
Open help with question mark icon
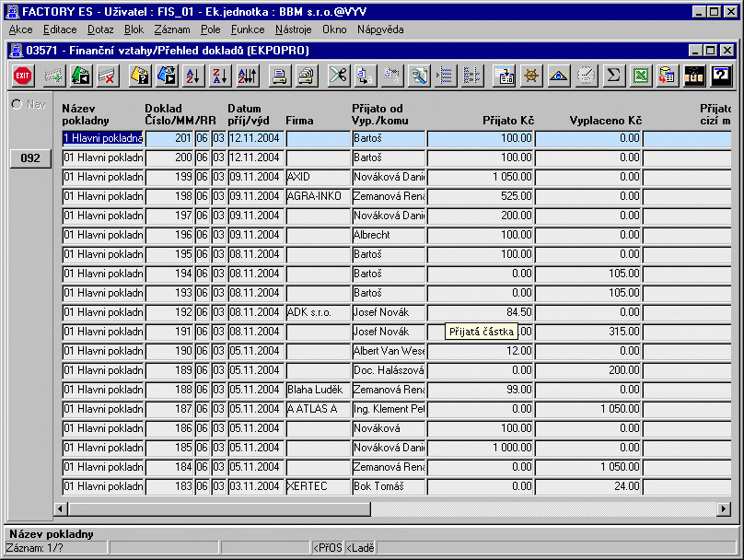[721, 76]
